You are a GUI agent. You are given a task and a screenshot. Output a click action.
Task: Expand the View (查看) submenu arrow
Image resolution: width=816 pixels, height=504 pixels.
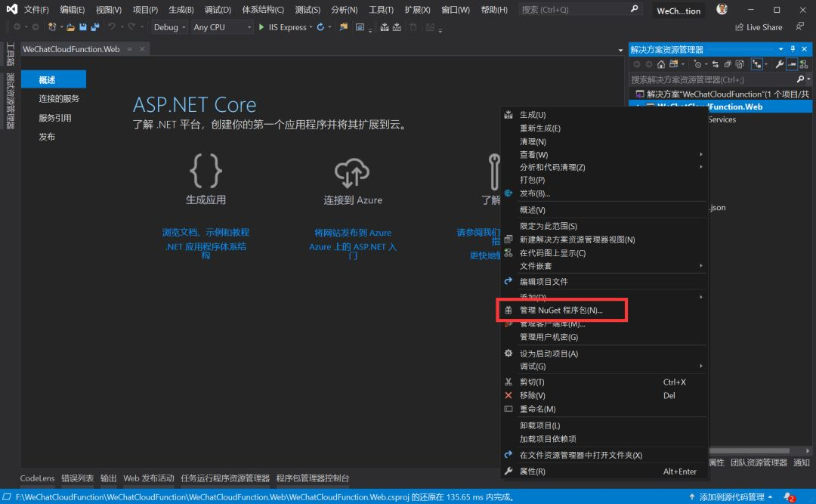(x=701, y=154)
